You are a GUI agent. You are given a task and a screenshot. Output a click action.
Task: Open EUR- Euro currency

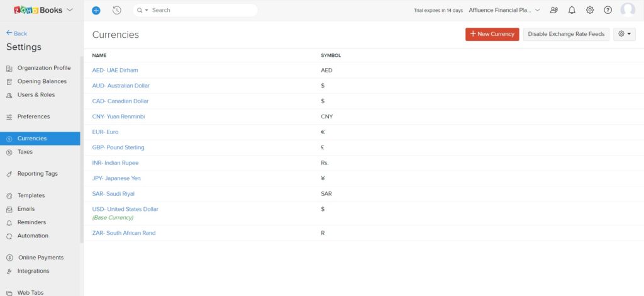tap(105, 132)
